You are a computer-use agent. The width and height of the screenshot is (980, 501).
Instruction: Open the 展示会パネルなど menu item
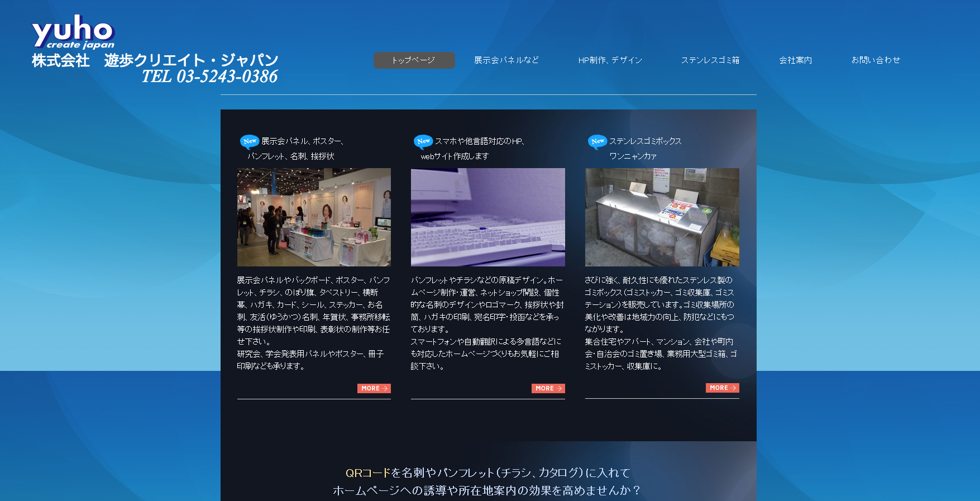click(x=506, y=60)
